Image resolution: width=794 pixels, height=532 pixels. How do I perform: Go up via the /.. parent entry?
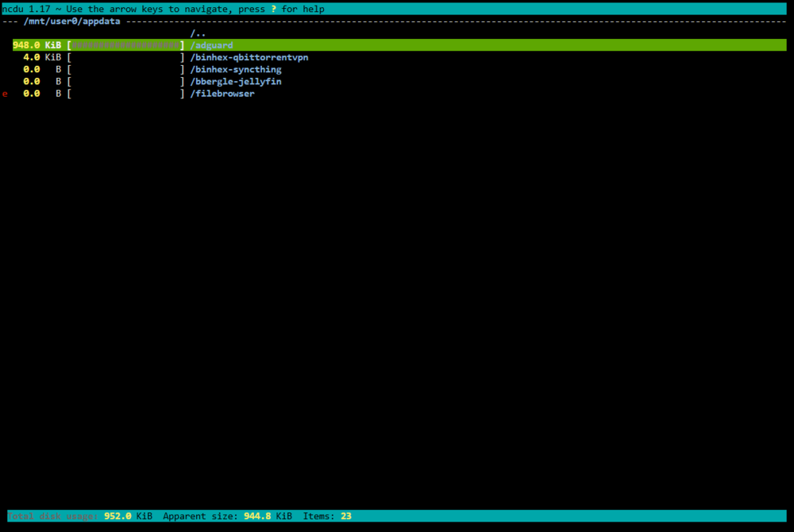click(x=198, y=33)
